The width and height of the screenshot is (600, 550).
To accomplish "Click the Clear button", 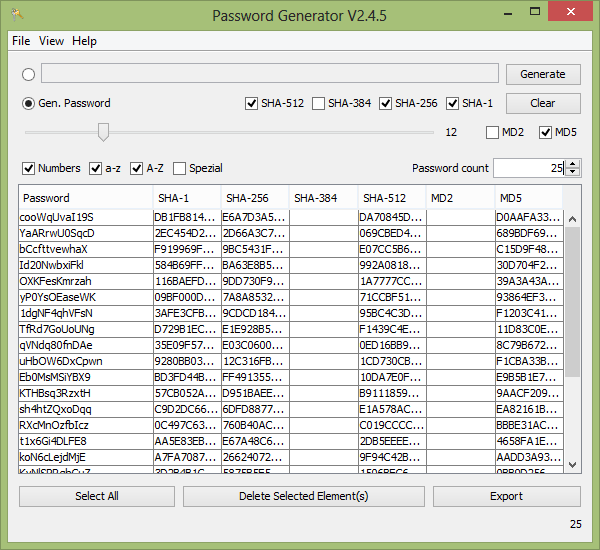I will coord(543,103).
